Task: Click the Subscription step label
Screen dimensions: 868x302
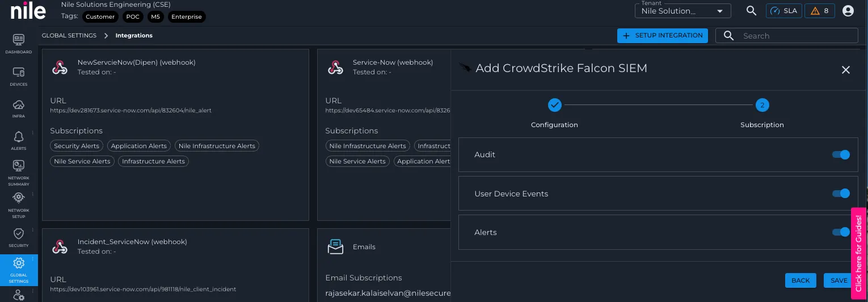Action: (x=762, y=125)
